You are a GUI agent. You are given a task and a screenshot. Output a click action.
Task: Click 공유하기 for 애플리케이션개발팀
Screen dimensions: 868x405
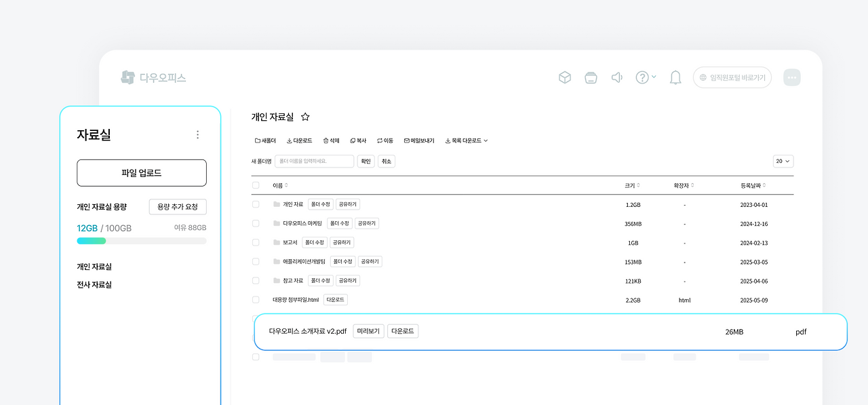(370, 261)
